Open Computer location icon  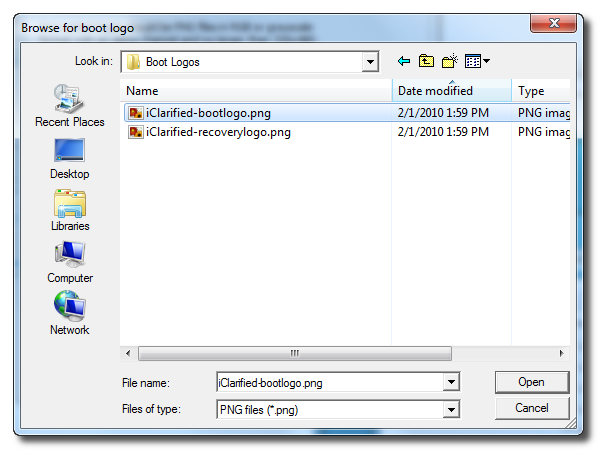[70, 262]
